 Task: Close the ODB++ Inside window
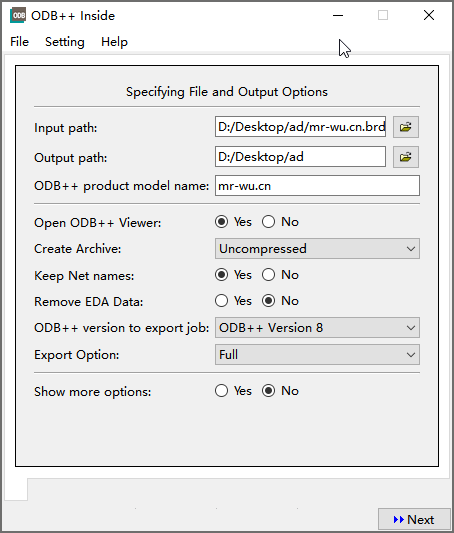click(429, 15)
